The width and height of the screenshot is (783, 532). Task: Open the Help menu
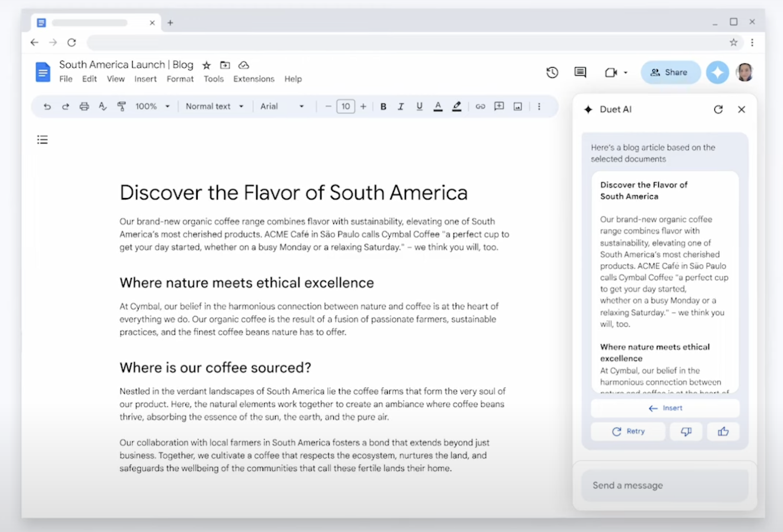[x=293, y=79]
